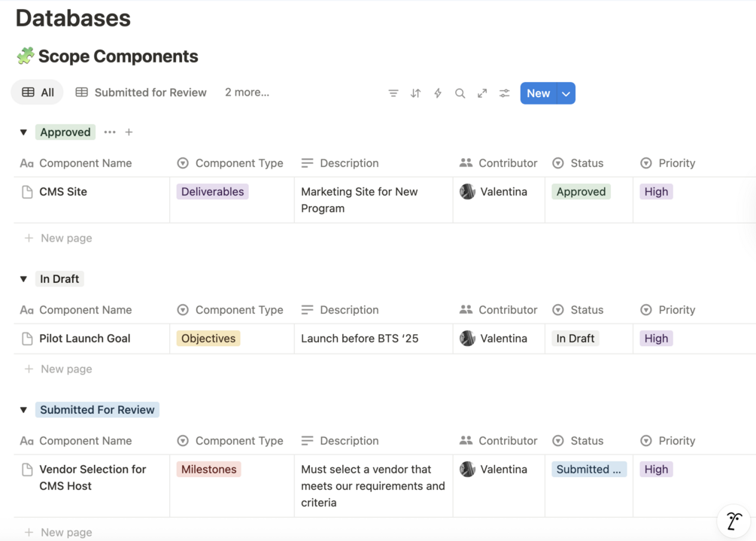Open the help assistant icon bottom right
Screen dimensions: 756x541
734,521
